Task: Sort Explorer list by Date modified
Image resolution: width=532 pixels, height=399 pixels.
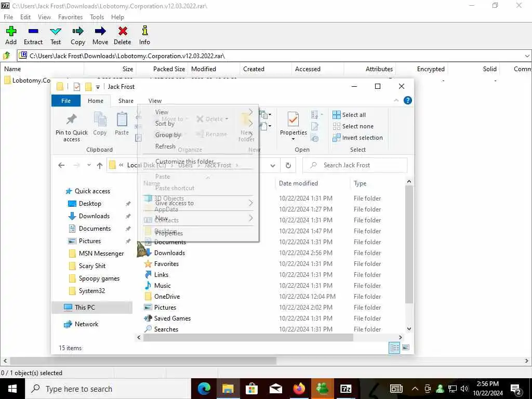Action: (298, 183)
